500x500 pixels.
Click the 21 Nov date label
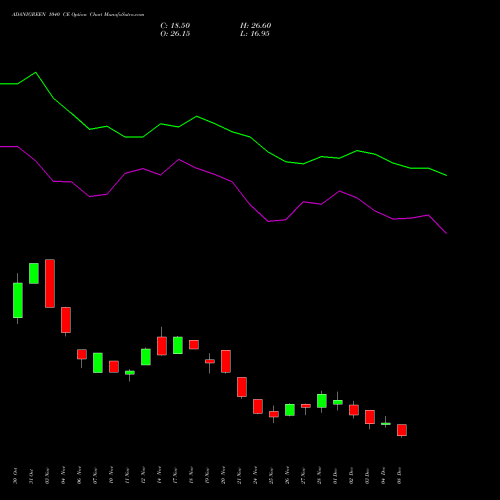pos(239,476)
